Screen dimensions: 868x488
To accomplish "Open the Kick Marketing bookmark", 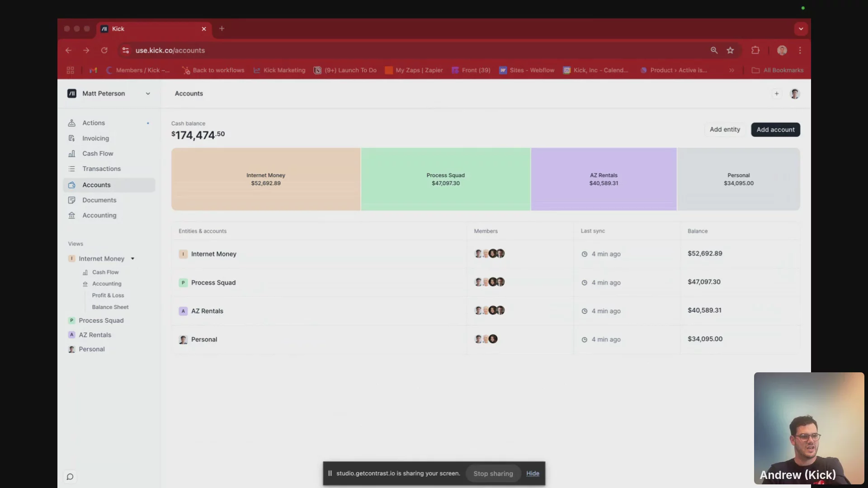I will pos(279,70).
